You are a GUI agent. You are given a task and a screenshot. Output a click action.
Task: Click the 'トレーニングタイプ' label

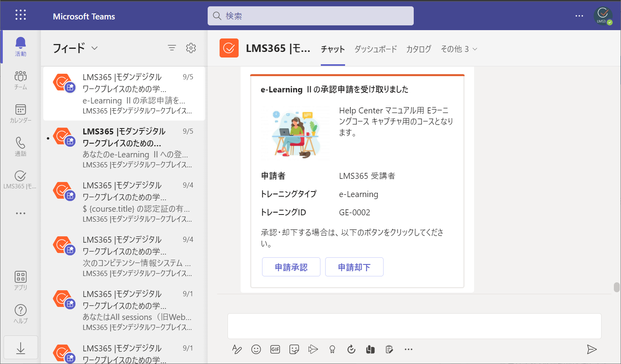pyautogui.click(x=289, y=194)
